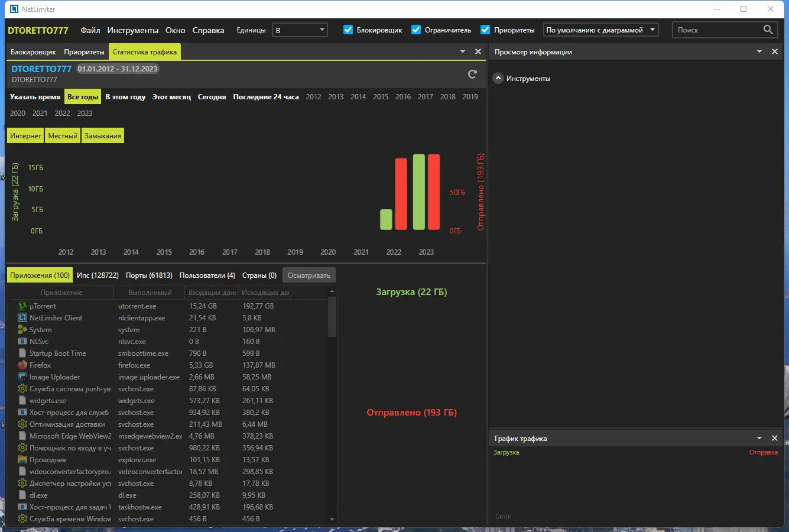Open the Справка menu
This screenshot has height=532, width=789.
pos(208,30)
